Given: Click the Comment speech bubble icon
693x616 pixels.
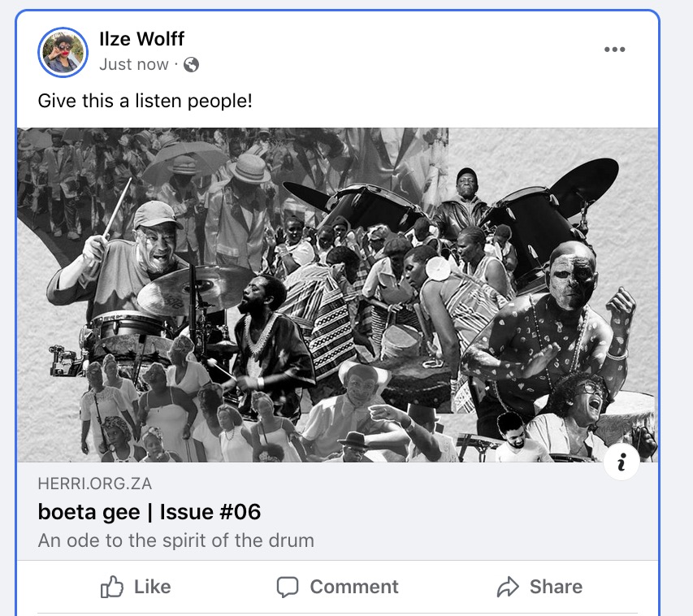Looking at the screenshot, I should [288, 587].
